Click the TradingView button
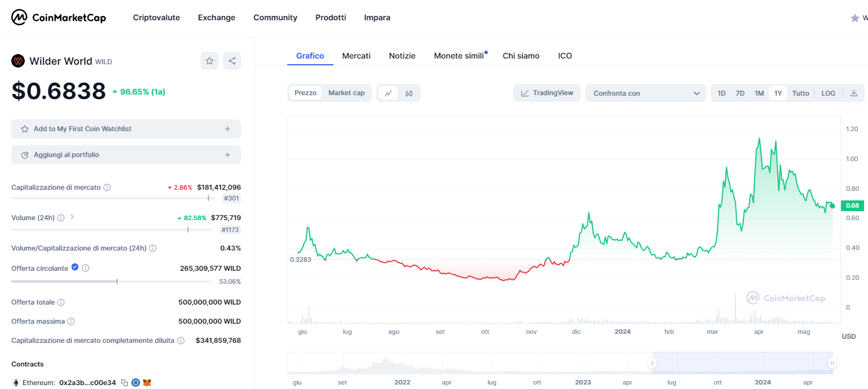This screenshot has height=389, width=868. 546,93
